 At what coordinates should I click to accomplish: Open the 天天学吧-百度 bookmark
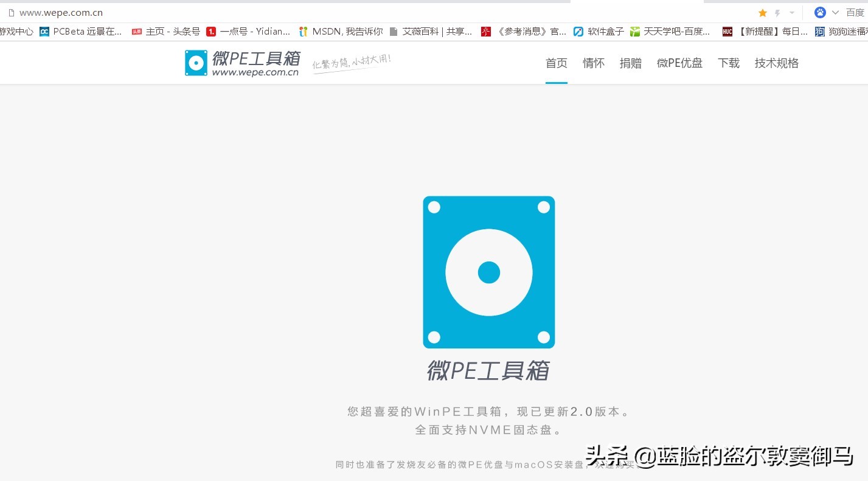[670, 32]
